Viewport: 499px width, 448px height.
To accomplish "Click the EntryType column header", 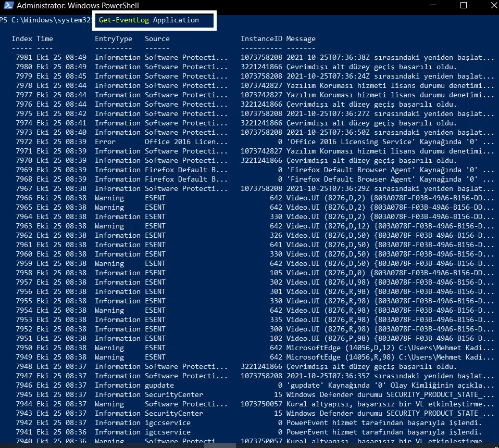I will point(114,39).
